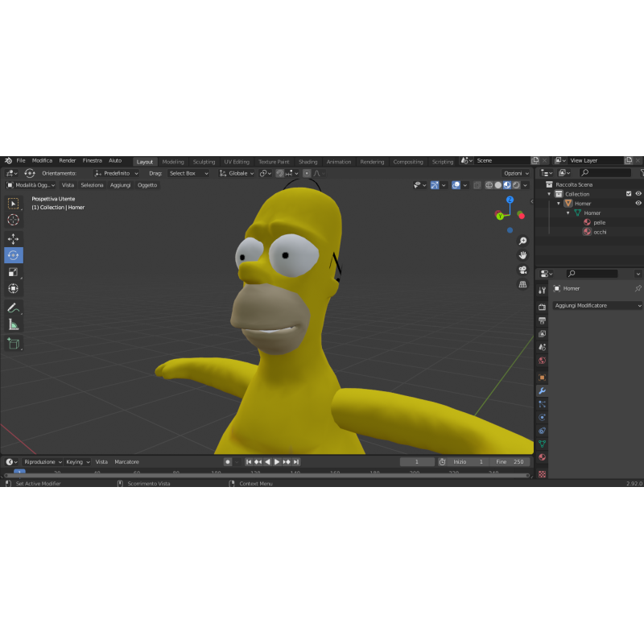This screenshot has width=644, height=644.
Task: Select the Move tool in the viewport toolbar
Action: pos(13,237)
